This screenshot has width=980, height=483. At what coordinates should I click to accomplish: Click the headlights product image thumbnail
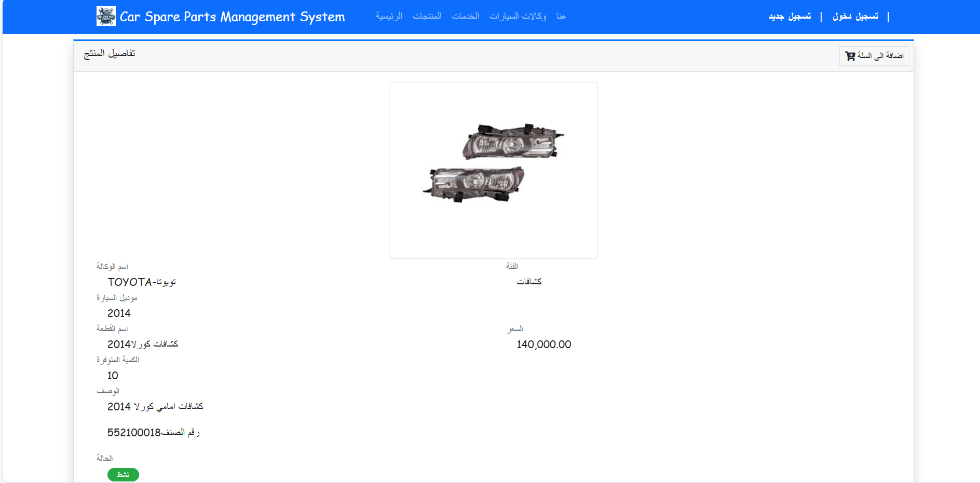[494, 170]
